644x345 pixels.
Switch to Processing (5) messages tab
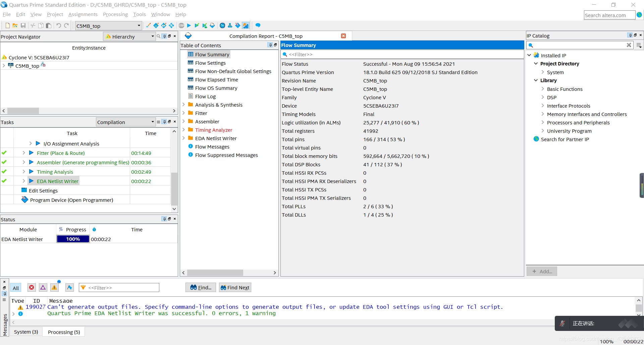point(64,332)
